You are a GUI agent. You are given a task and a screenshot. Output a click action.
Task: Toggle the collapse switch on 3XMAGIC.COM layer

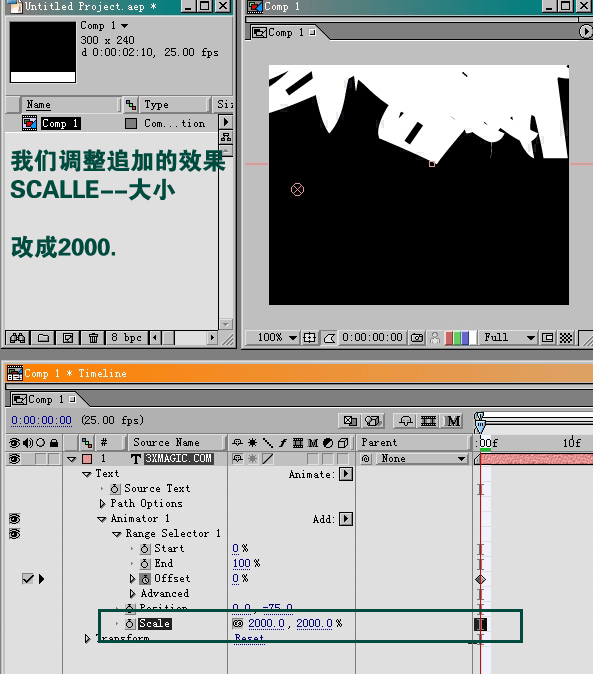click(x=253, y=459)
